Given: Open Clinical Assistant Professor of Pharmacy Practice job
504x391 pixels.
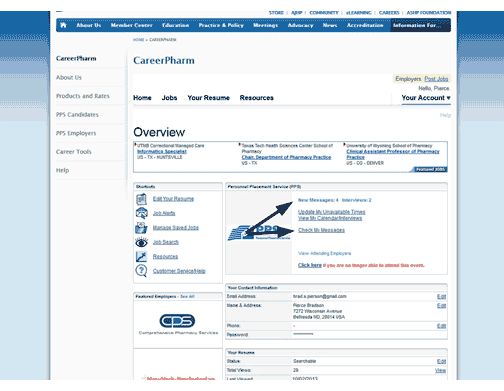Looking at the screenshot, I should pyautogui.click(x=393, y=154).
